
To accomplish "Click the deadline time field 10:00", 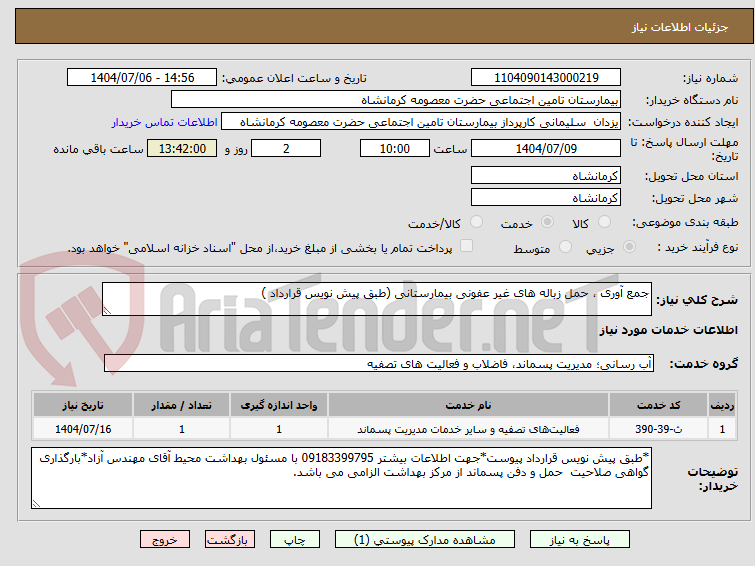I will click(395, 148).
